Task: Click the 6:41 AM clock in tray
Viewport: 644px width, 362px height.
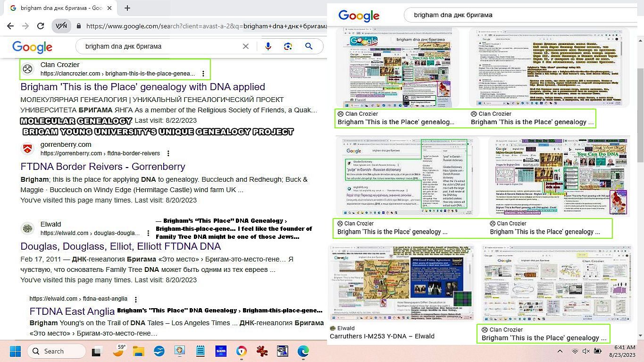Action: tap(625, 347)
